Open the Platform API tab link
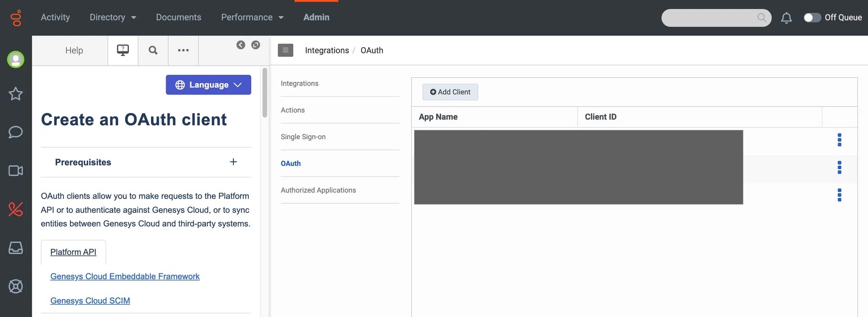Viewport: 868px width, 317px height. [x=73, y=252]
